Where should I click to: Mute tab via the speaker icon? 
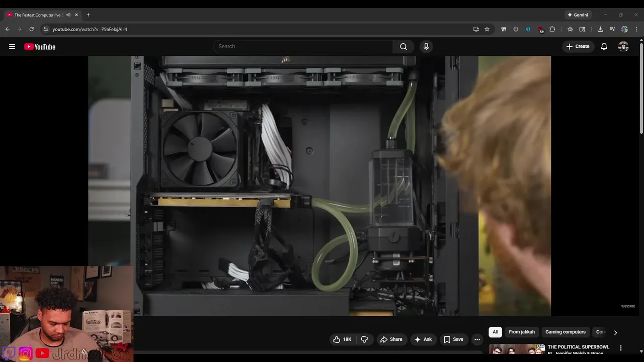tap(68, 15)
